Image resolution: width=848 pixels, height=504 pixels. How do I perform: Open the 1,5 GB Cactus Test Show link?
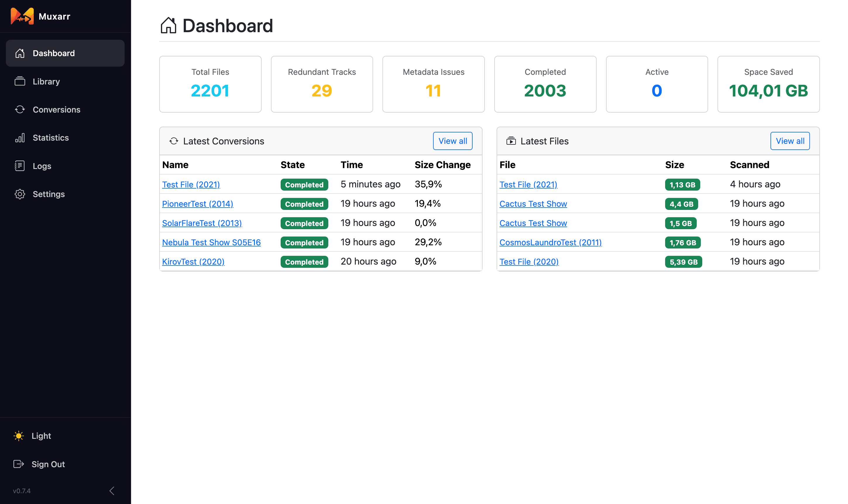coord(533,223)
